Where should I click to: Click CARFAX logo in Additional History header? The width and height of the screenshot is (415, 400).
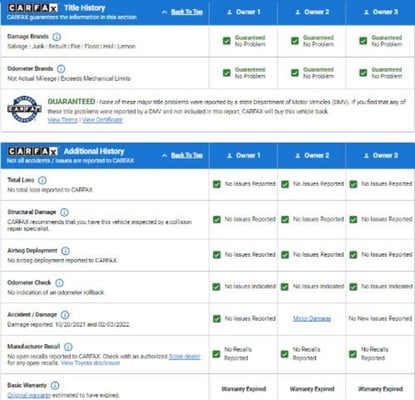tap(33, 151)
